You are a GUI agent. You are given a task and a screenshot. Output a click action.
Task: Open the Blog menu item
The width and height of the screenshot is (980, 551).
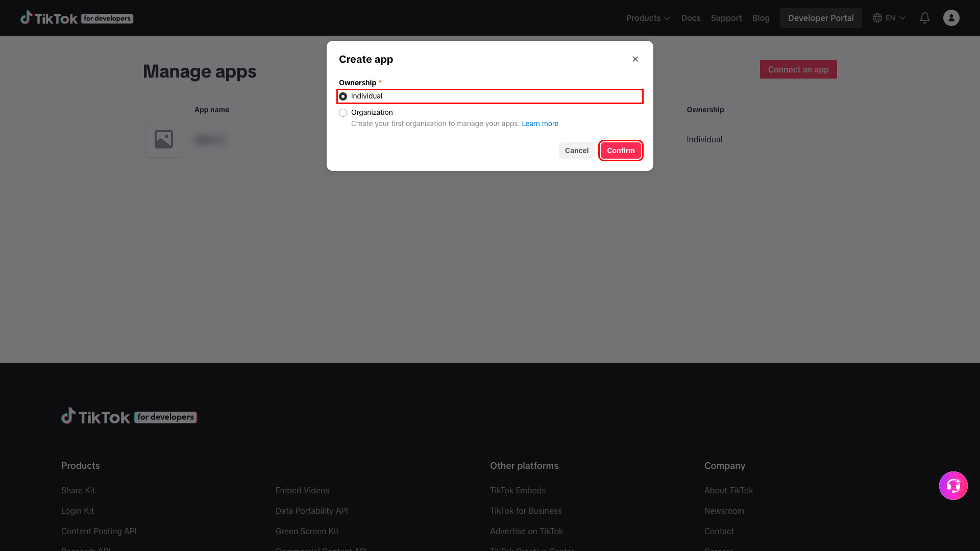tap(761, 18)
